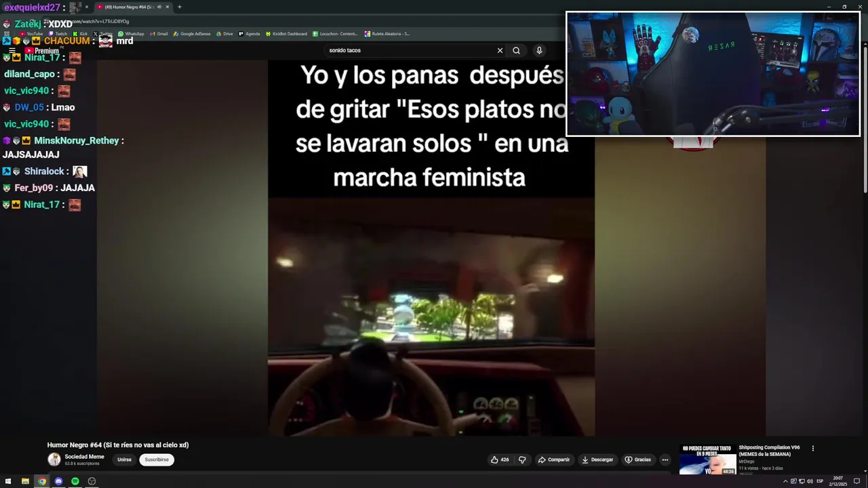Click the video title Humor Negro #64

(x=118, y=445)
